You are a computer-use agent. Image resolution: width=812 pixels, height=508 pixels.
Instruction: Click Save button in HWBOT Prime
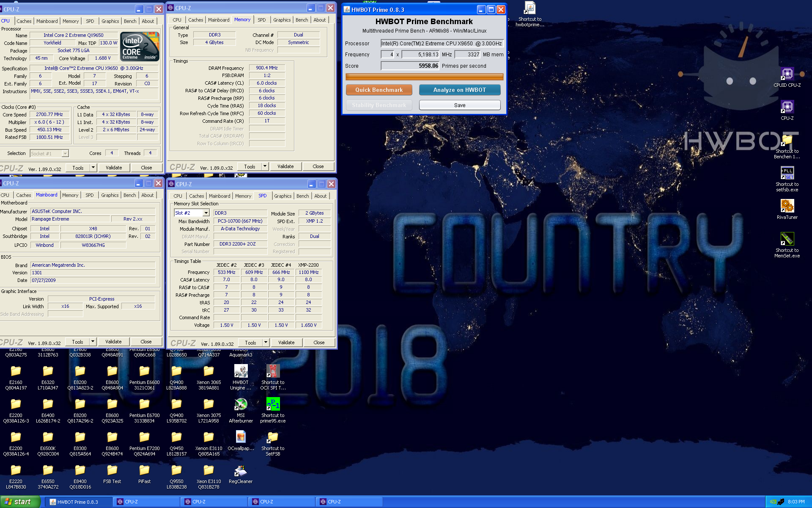[460, 105]
